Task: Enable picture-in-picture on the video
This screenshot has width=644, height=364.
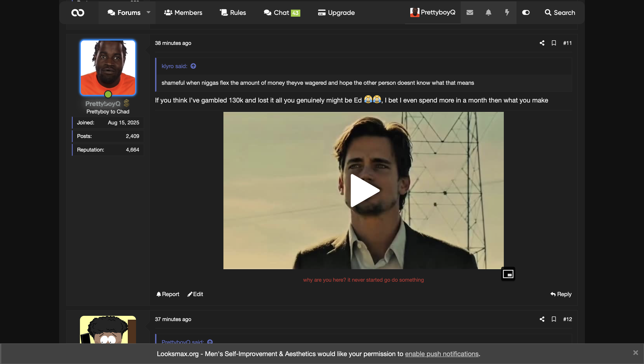Action: pos(508,274)
